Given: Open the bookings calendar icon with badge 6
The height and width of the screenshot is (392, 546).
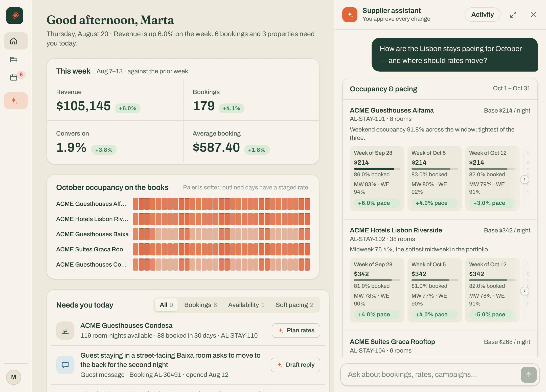Looking at the screenshot, I should click(14, 77).
